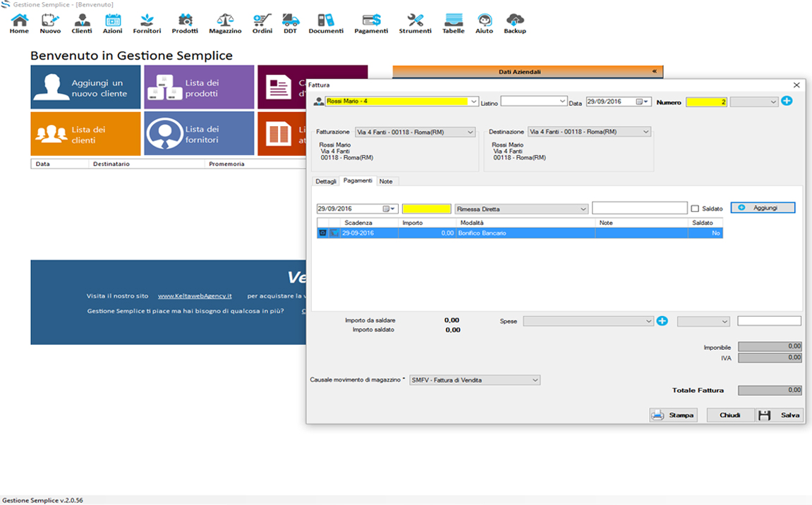This screenshot has width=812, height=505.
Task: Collapse the Dati Aziendali panel chevron
Action: pyautogui.click(x=655, y=71)
